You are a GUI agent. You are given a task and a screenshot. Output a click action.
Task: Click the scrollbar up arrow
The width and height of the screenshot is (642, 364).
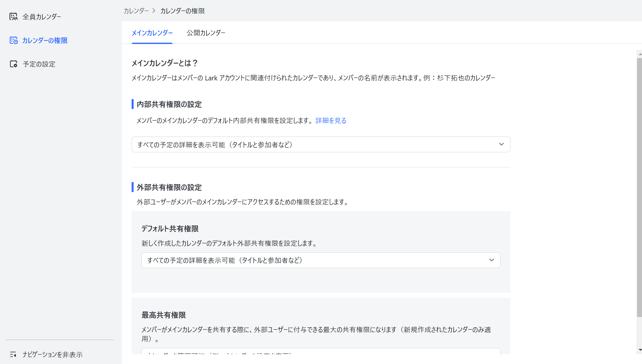tap(640, 54)
